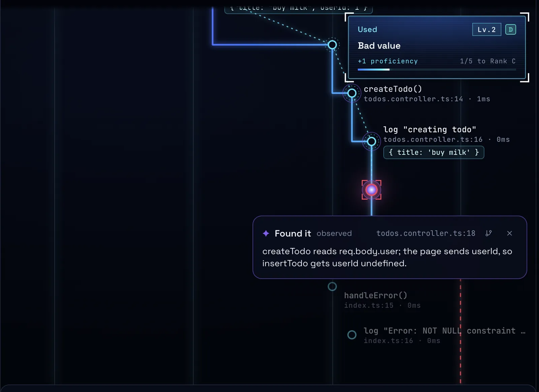Click the handleError() label

point(376,295)
